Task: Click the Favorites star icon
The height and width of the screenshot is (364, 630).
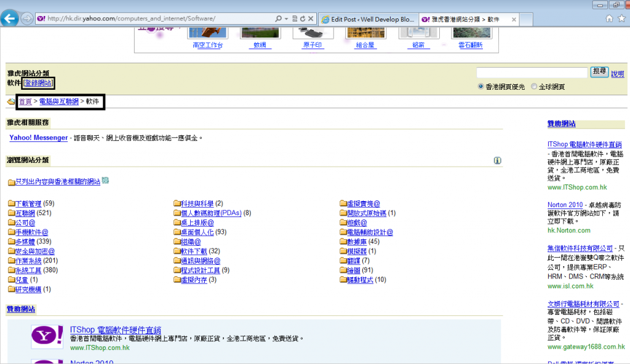Action: [621, 18]
